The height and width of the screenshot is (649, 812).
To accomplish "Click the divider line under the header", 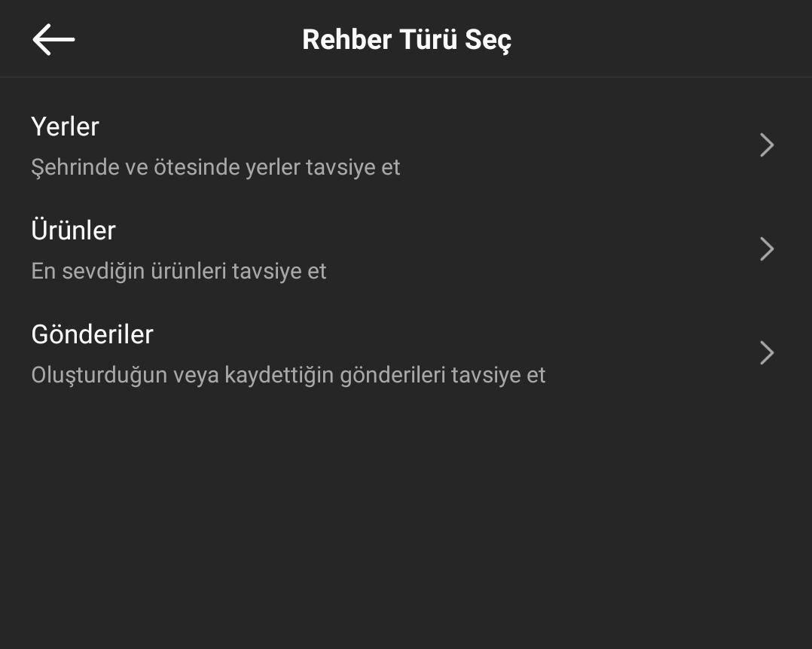I will click(x=407, y=77).
